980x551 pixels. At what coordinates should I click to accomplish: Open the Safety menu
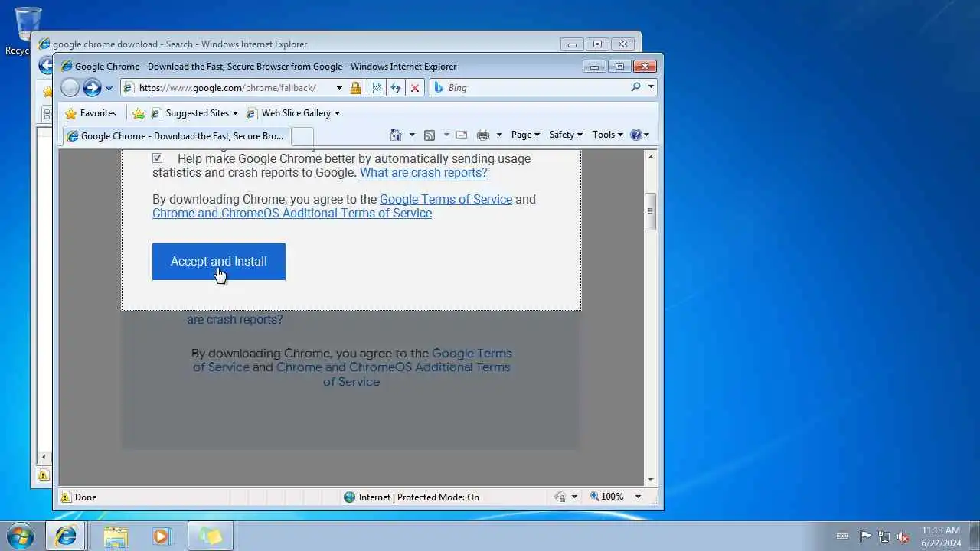pos(566,135)
